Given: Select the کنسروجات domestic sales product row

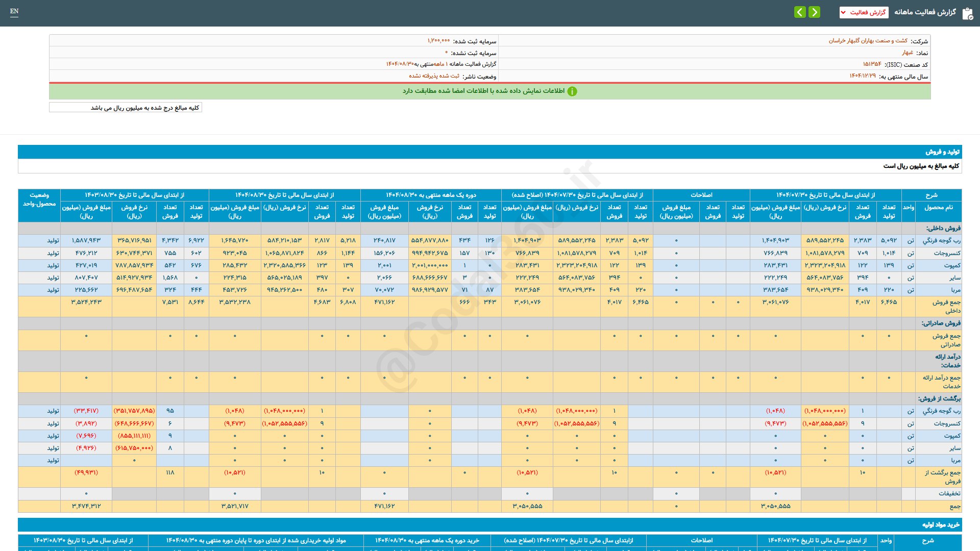Looking at the screenshot, I should [x=947, y=253].
